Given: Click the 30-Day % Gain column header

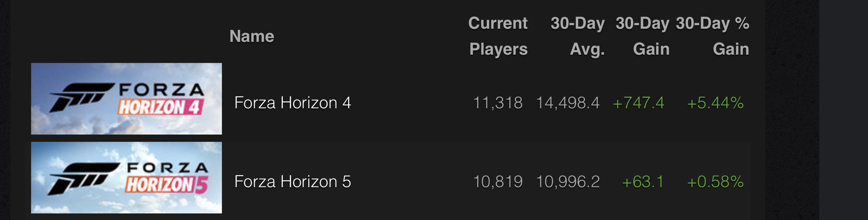Looking at the screenshot, I should 713,36.
